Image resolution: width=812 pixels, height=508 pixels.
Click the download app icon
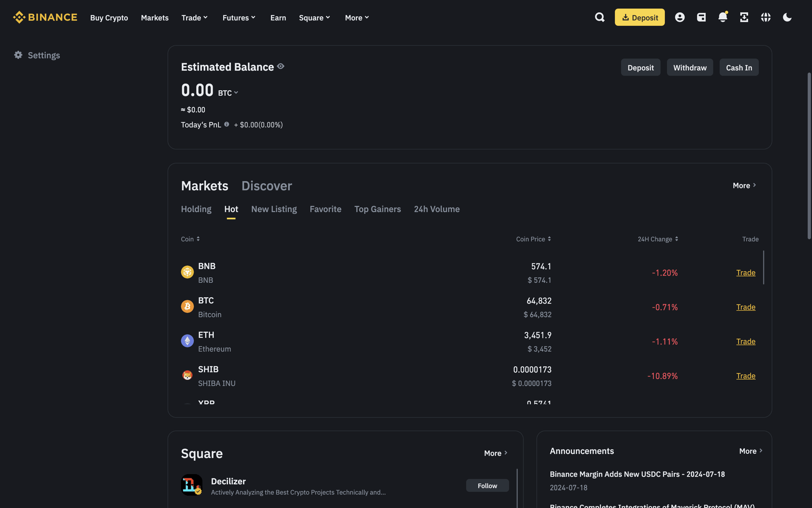[x=744, y=17]
